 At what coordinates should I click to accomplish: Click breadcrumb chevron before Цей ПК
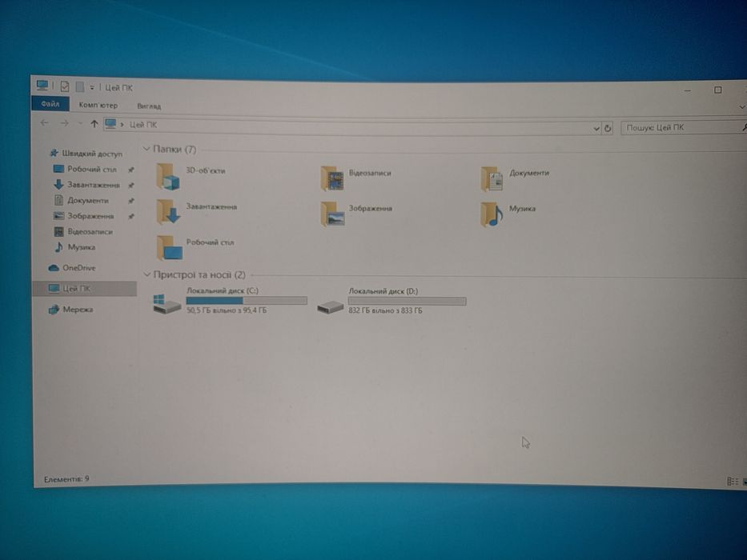[122, 124]
